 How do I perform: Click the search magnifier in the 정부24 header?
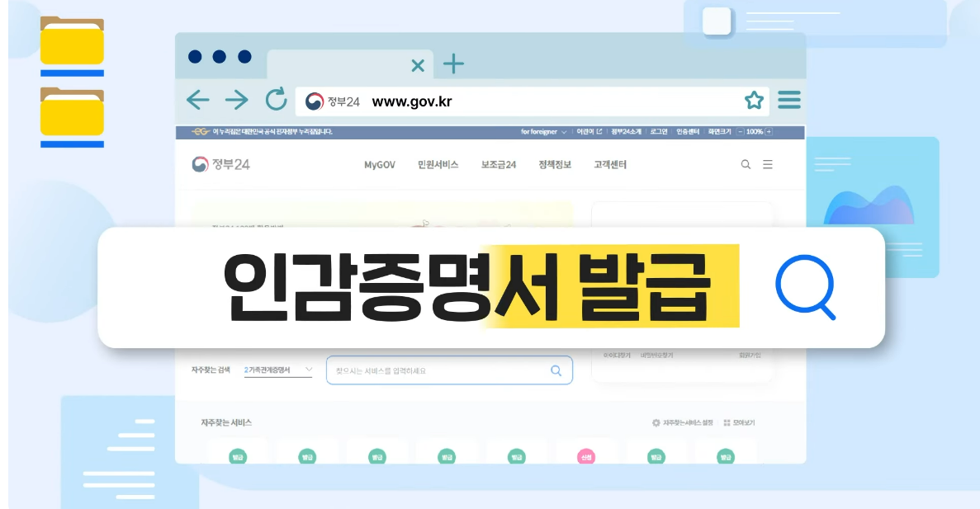pos(746,164)
